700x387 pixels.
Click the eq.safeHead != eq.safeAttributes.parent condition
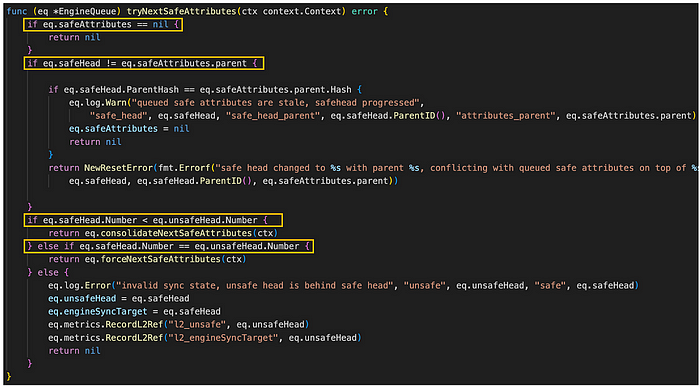144,63
